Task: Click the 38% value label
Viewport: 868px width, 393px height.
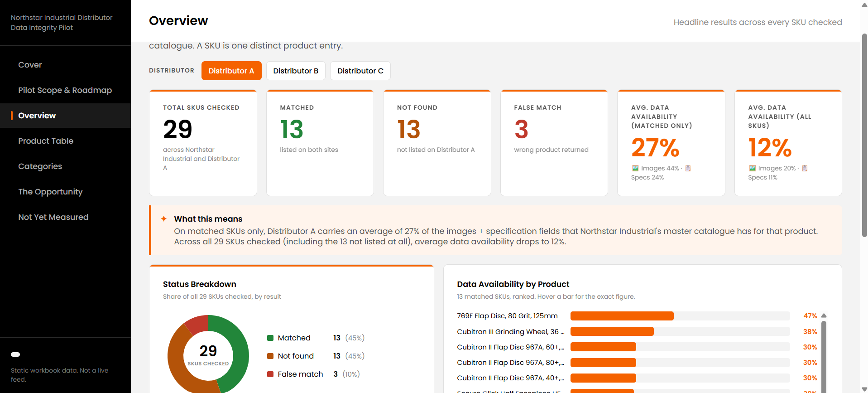Action: coord(810,331)
